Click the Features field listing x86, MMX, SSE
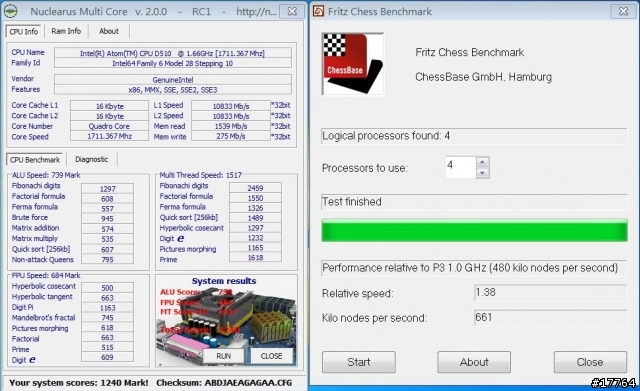Image resolution: width=640 pixels, height=391 pixels. (173, 90)
